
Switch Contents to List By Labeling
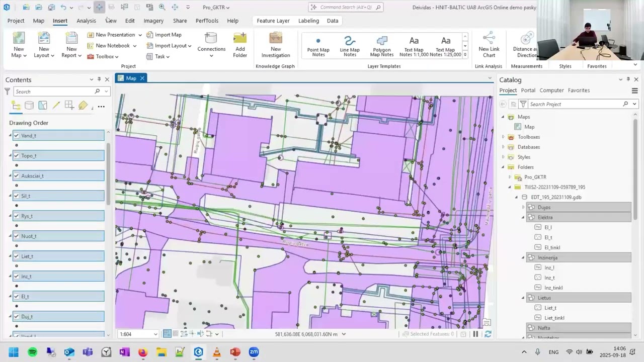click(x=83, y=106)
